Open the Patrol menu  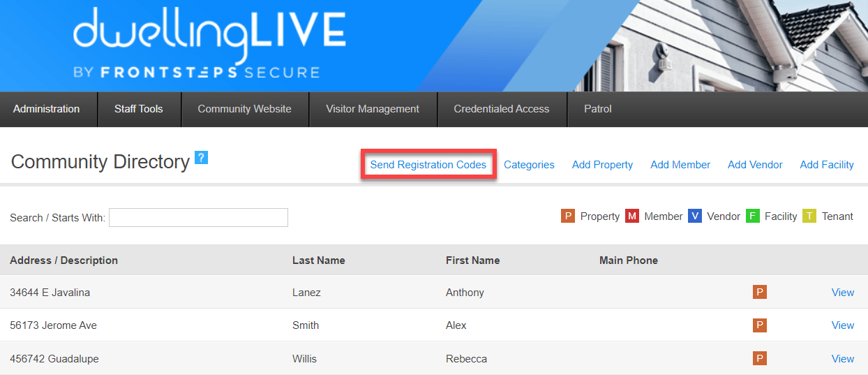point(598,109)
